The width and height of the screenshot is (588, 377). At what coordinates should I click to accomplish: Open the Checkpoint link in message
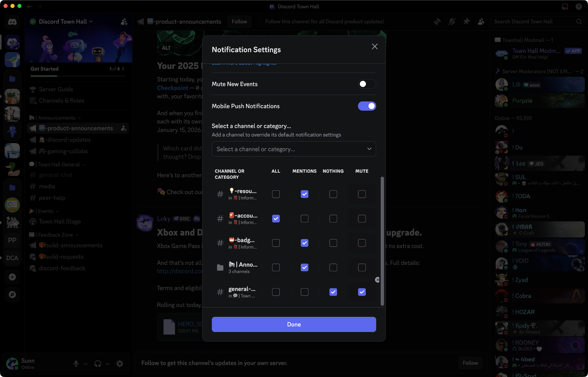click(x=173, y=88)
